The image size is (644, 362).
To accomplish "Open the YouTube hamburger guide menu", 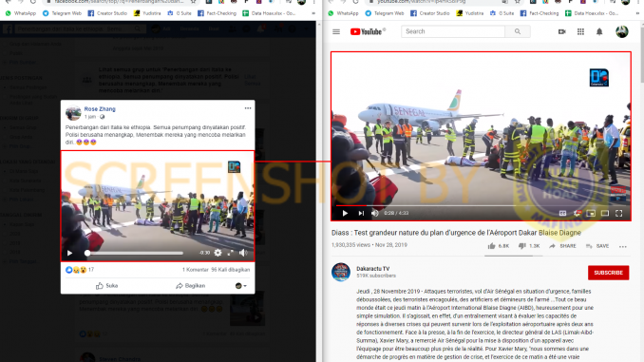I will coord(336,31).
